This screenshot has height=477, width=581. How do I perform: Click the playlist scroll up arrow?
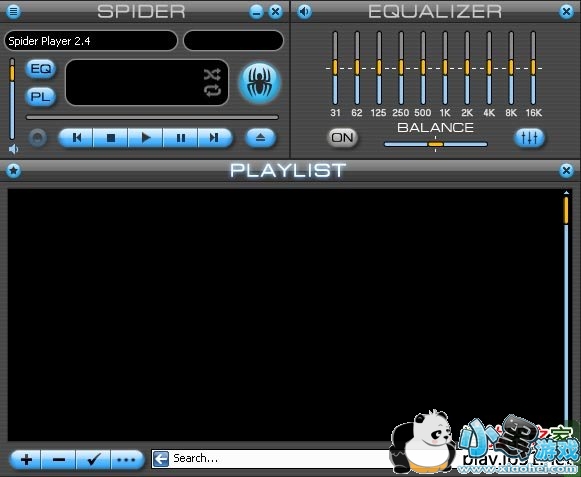tap(566, 193)
